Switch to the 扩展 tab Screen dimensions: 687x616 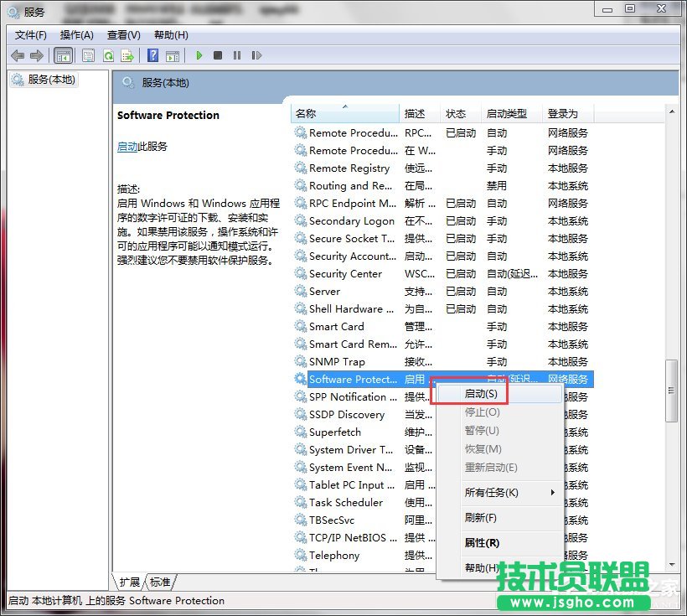tap(130, 582)
